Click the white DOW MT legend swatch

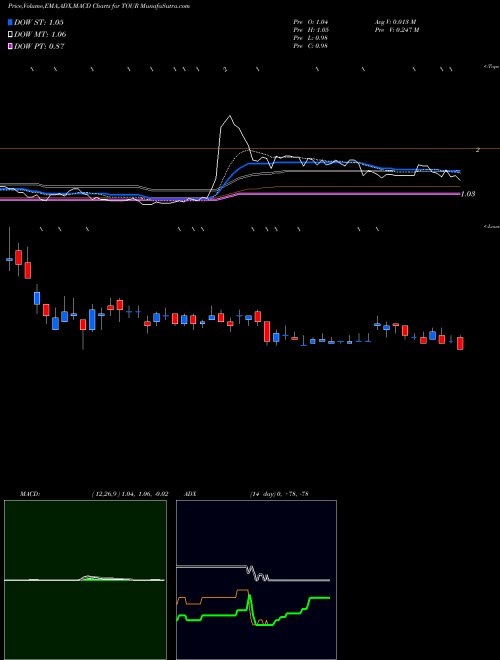click(x=11, y=35)
